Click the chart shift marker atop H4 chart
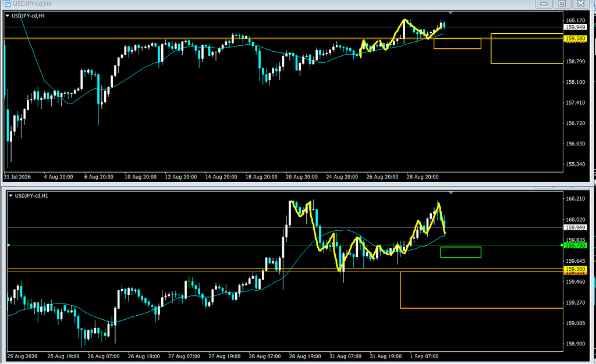The width and height of the screenshot is (596, 364). click(450, 13)
